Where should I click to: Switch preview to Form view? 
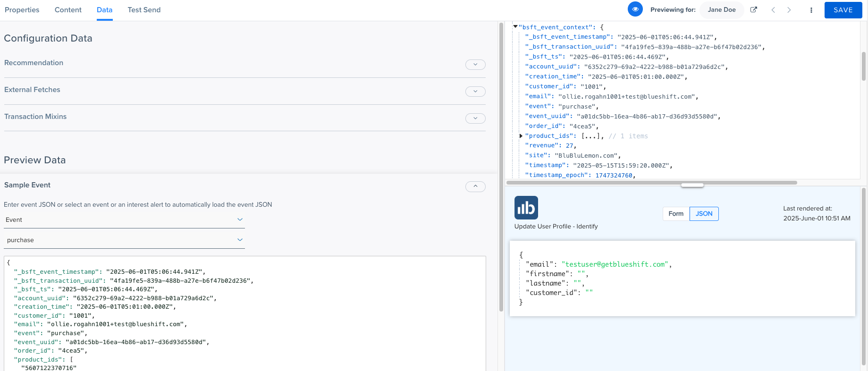coord(676,214)
